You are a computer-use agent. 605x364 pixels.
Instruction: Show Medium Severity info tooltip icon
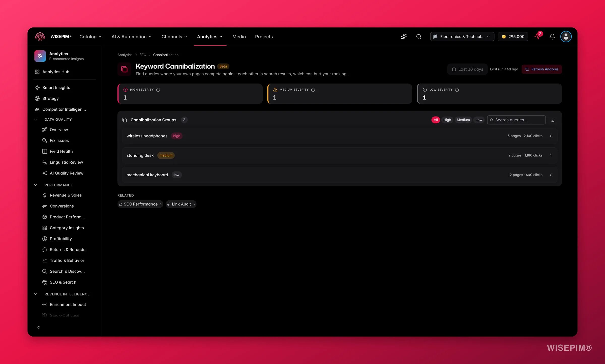[313, 90]
